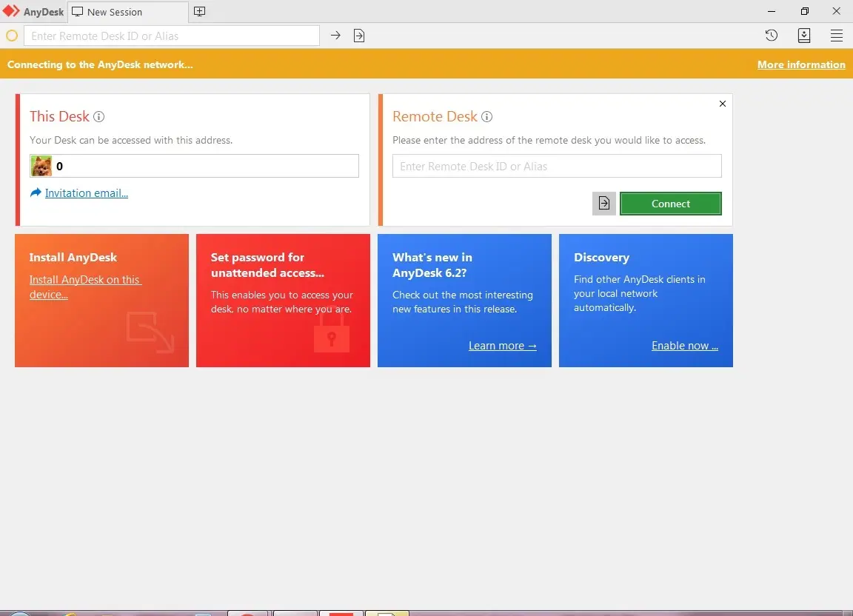Click the Connecting to the AnyDesk network message

click(x=100, y=64)
